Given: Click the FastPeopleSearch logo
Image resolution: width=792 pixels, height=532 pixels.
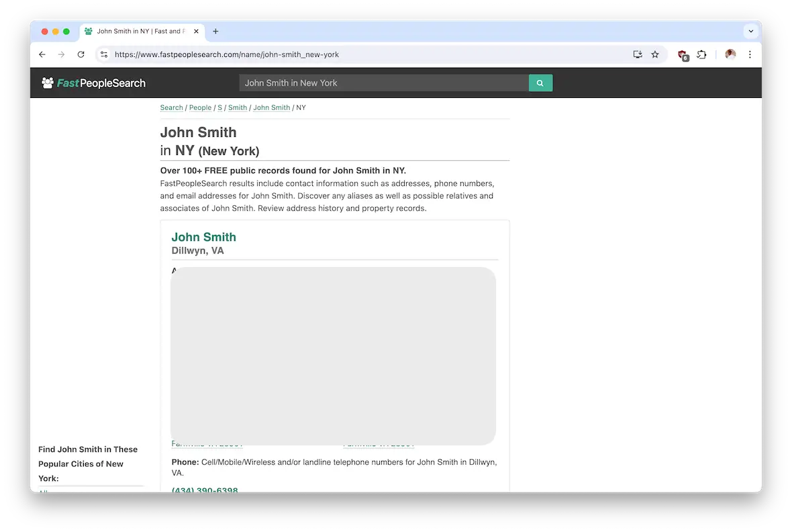Looking at the screenshot, I should click(x=94, y=83).
